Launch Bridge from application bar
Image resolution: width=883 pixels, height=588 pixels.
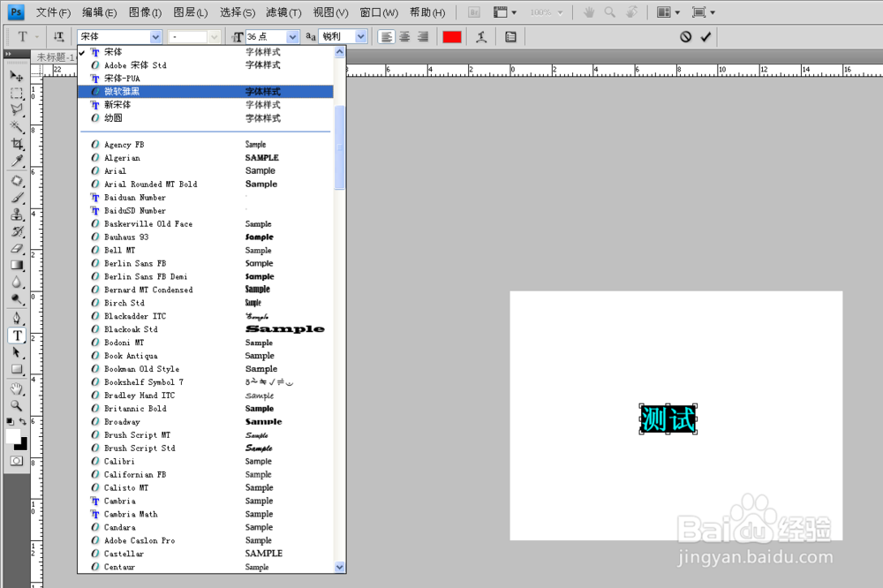[474, 12]
